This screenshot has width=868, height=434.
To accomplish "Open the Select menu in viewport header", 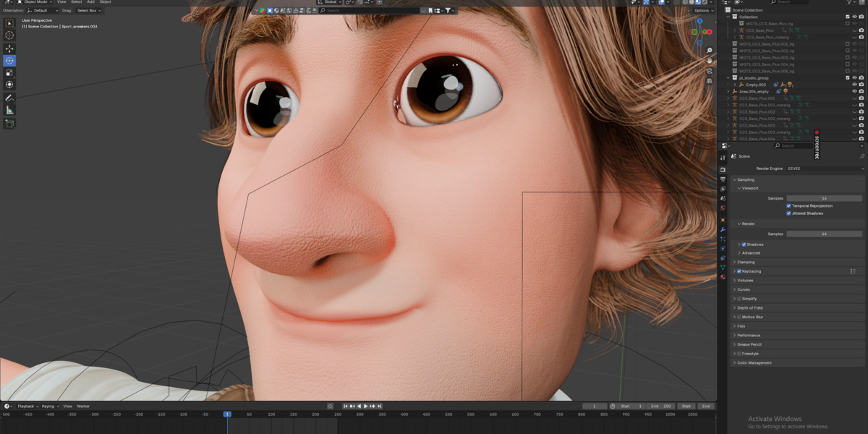I will pyautogui.click(x=76, y=2).
